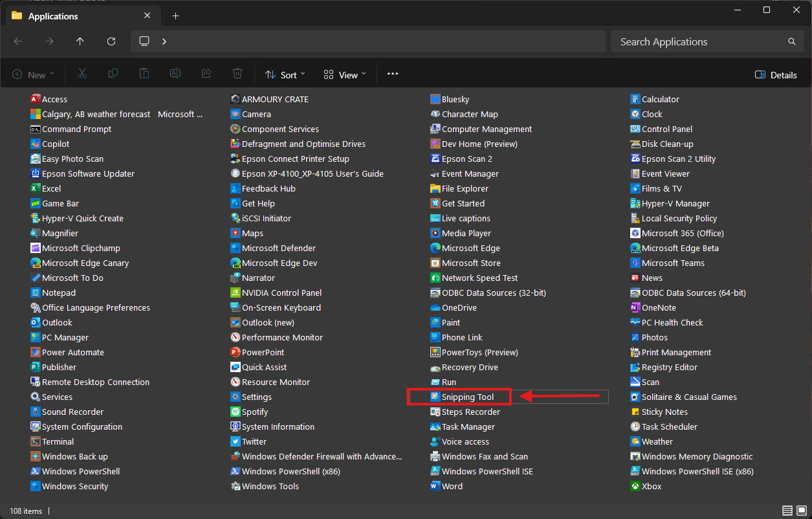812x519 pixels.
Task: Click the Photos app icon
Action: [636, 337]
